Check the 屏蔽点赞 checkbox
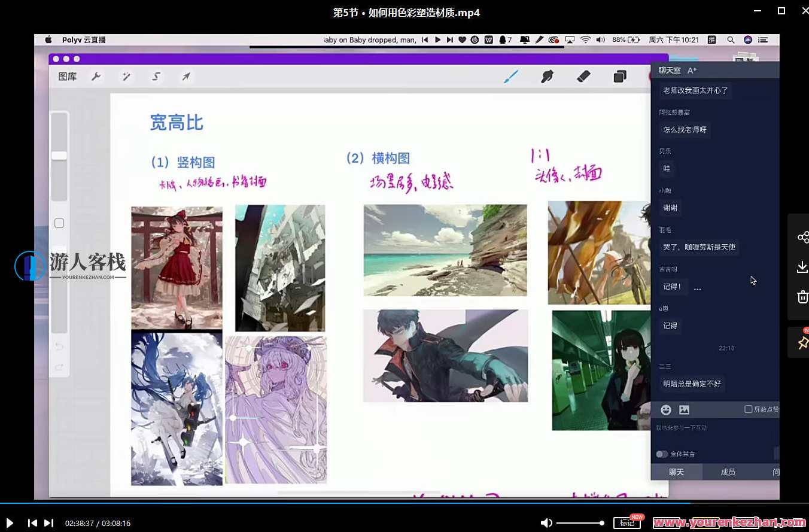This screenshot has width=809, height=532. coord(748,409)
